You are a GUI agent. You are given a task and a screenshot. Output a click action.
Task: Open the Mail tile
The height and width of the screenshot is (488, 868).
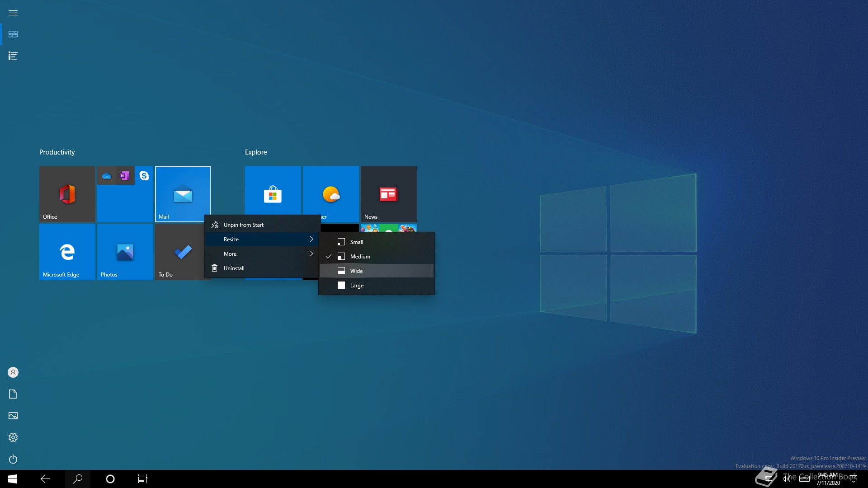pyautogui.click(x=183, y=194)
